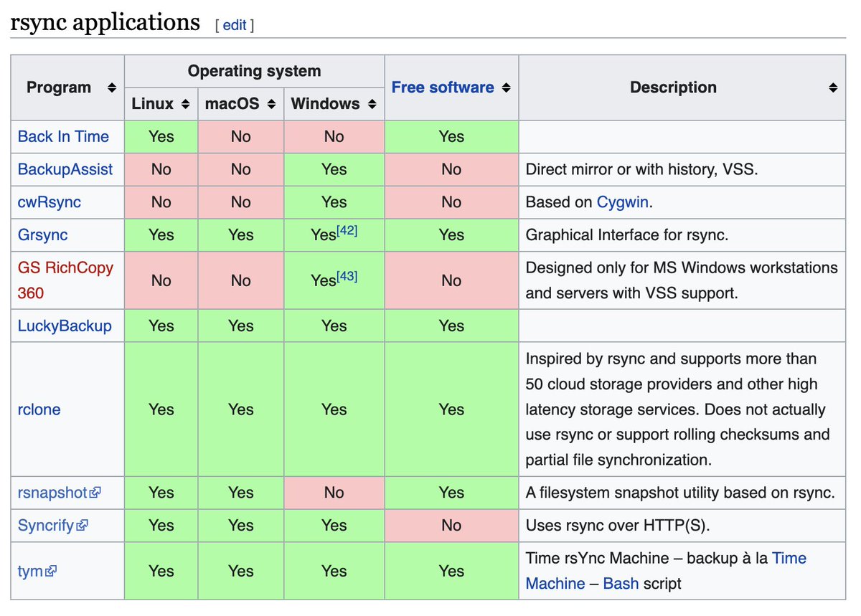This screenshot has width=861, height=616.
Task: Click 'Direct mirror or with history, VSS.' text
Action: 641,169
